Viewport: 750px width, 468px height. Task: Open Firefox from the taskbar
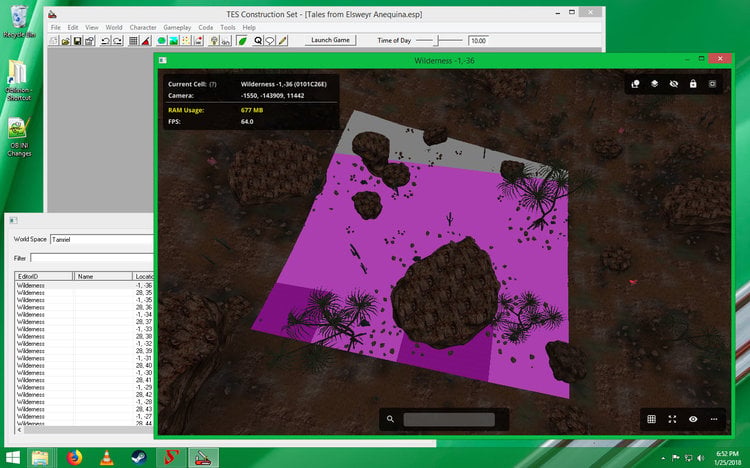coord(74,458)
